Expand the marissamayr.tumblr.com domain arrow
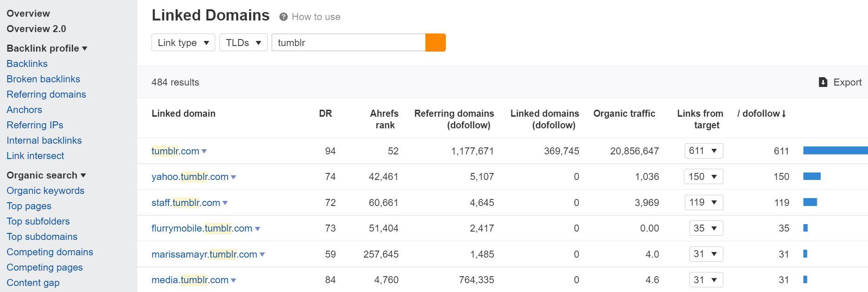868x292 pixels. click(262, 255)
